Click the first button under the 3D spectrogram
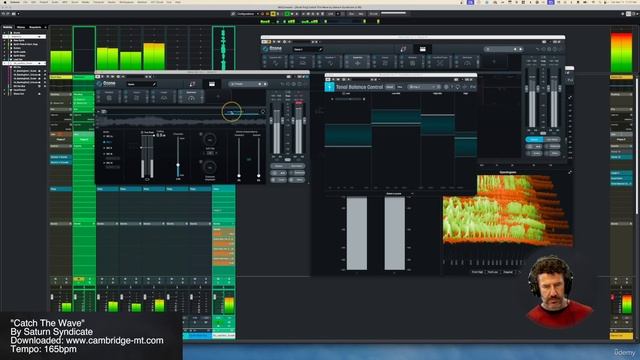Viewport: 640px width, 360px height. pyautogui.click(x=477, y=272)
